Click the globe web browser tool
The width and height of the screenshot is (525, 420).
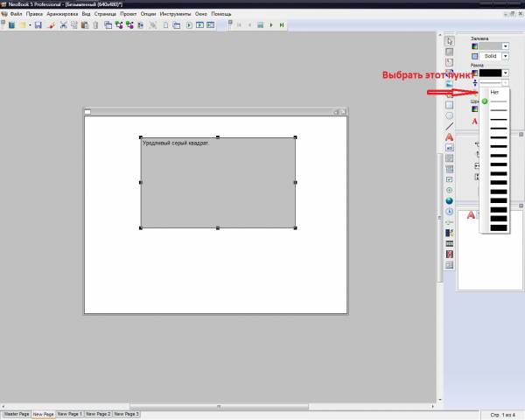[450, 200]
